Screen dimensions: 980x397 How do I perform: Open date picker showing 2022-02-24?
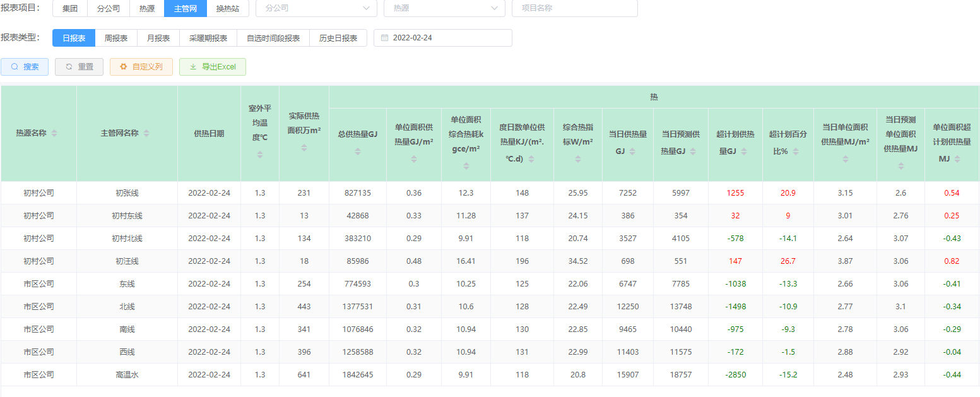[443, 38]
